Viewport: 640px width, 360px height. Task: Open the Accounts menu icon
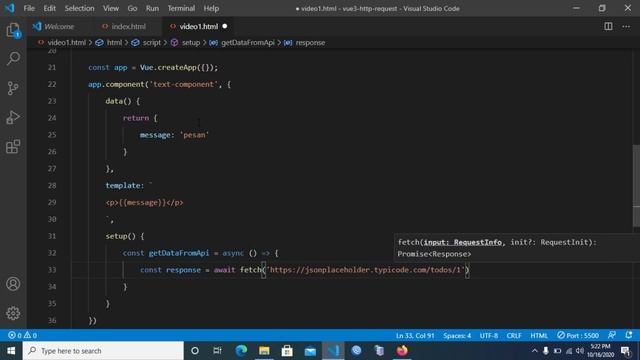click(x=13, y=284)
